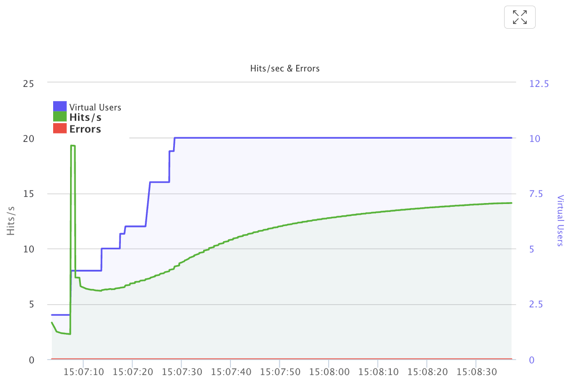
Task: Click the right axis title Virtual Users
Action: [560, 220]
